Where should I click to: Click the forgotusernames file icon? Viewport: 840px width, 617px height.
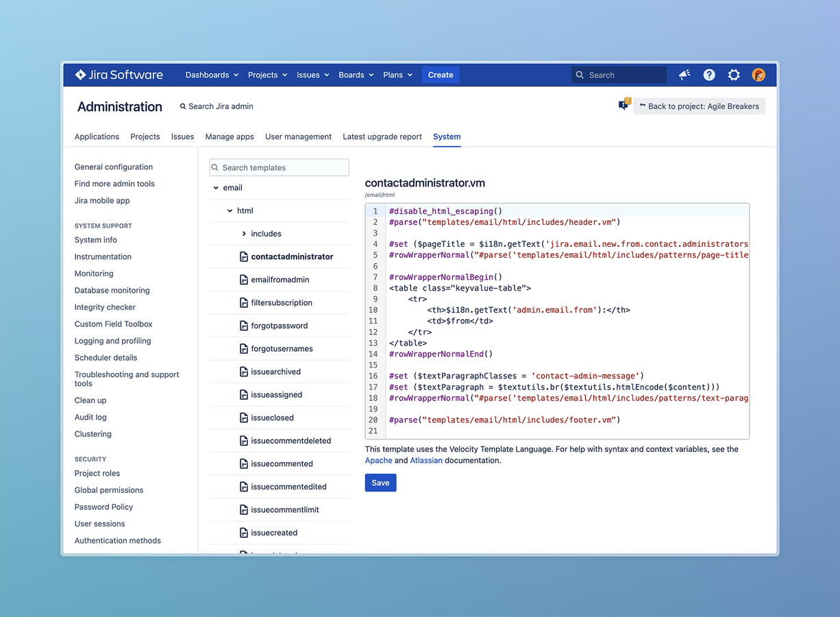(x=244, y=348)
